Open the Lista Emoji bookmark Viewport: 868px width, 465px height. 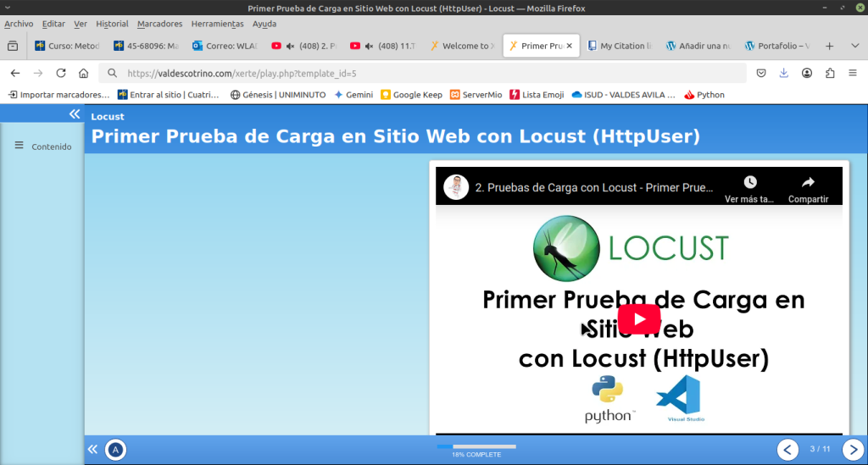537,95
